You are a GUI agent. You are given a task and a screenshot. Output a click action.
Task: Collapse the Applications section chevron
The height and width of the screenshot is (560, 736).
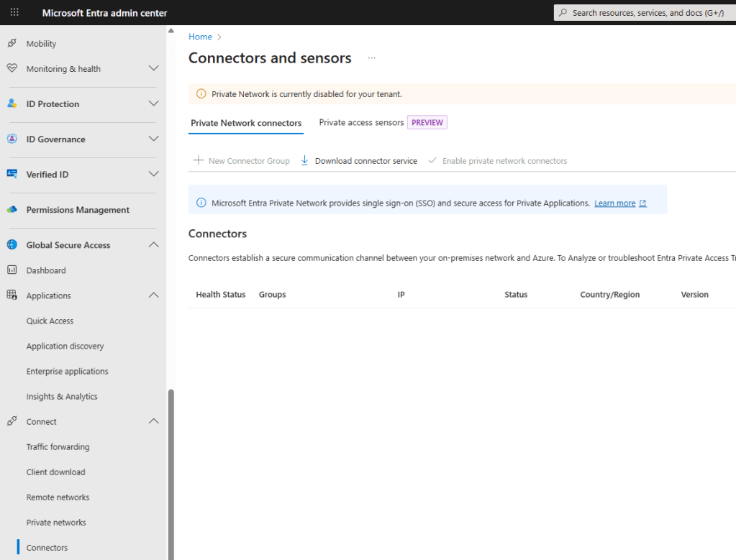(153, 295)
